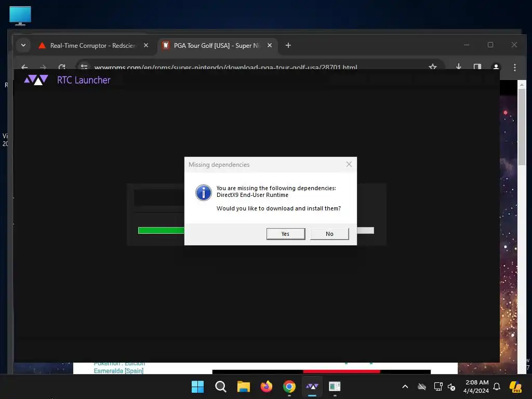This screenshot has width=532, height=399.
Task: Open notifications bell icon
Action: [497, 387]
